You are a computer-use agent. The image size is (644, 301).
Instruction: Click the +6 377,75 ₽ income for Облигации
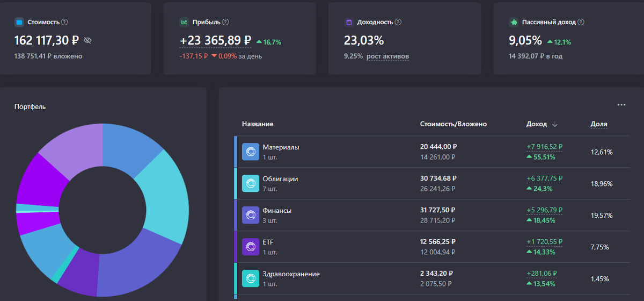pos(545,178)
